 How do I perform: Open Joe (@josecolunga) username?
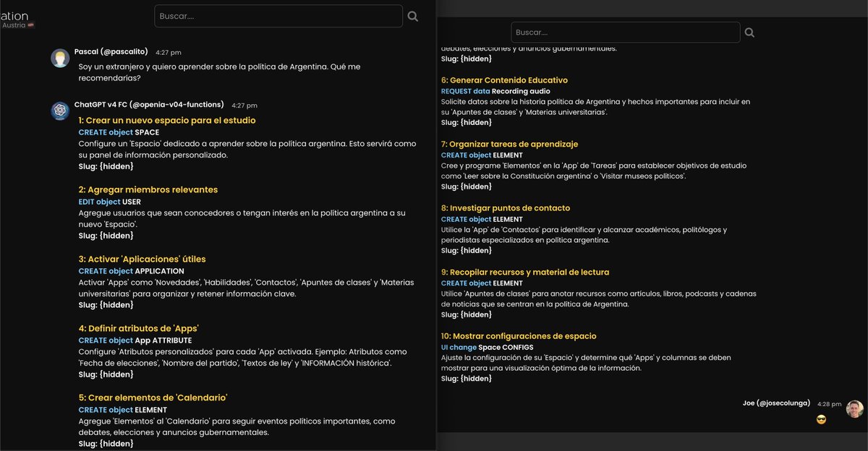click(777, 403)
